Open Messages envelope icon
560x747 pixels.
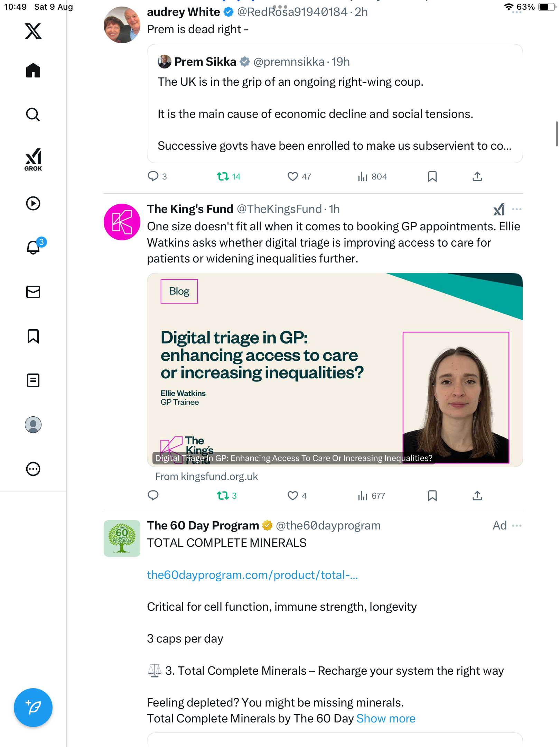33,292
